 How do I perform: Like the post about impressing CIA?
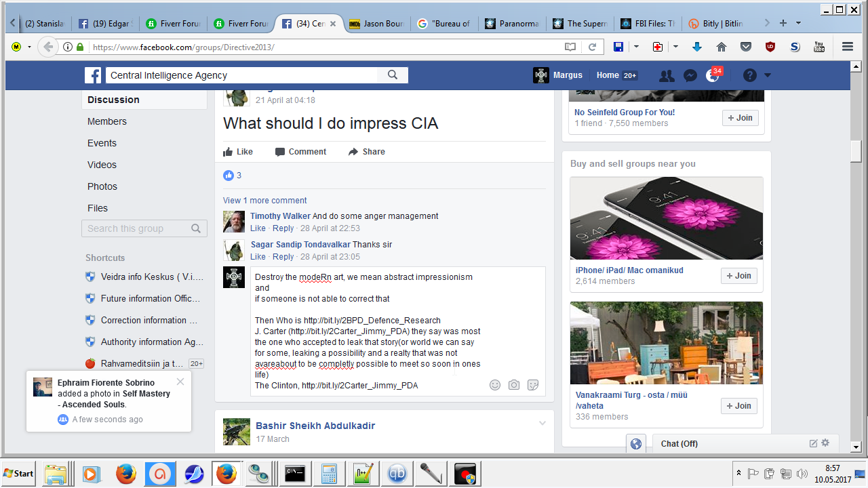(x=238, y=152)
